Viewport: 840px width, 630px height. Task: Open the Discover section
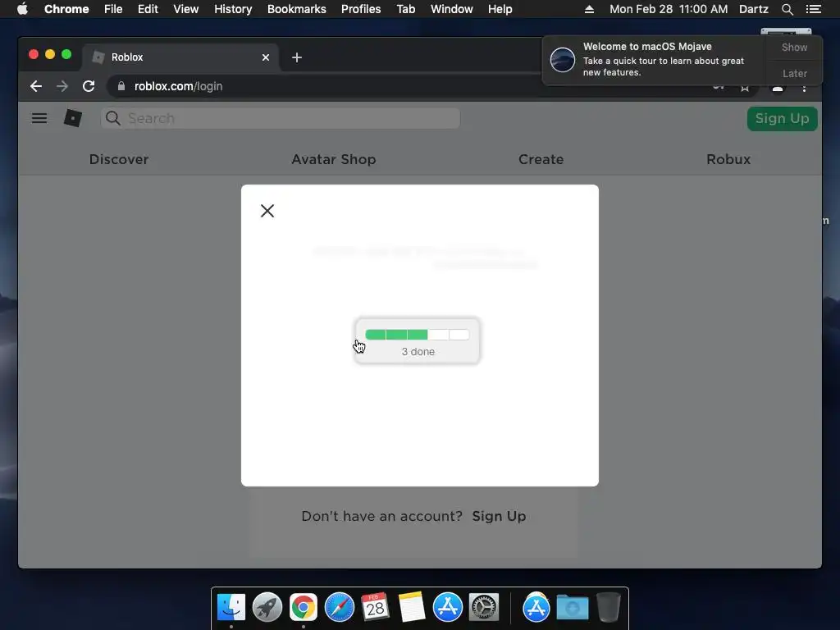point(119,159)
